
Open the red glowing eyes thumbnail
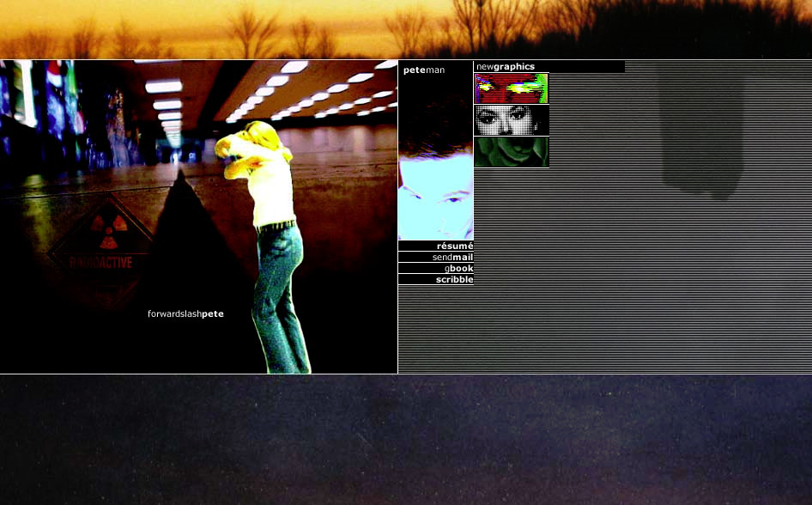pyautogui.click(x=511, y=88)
